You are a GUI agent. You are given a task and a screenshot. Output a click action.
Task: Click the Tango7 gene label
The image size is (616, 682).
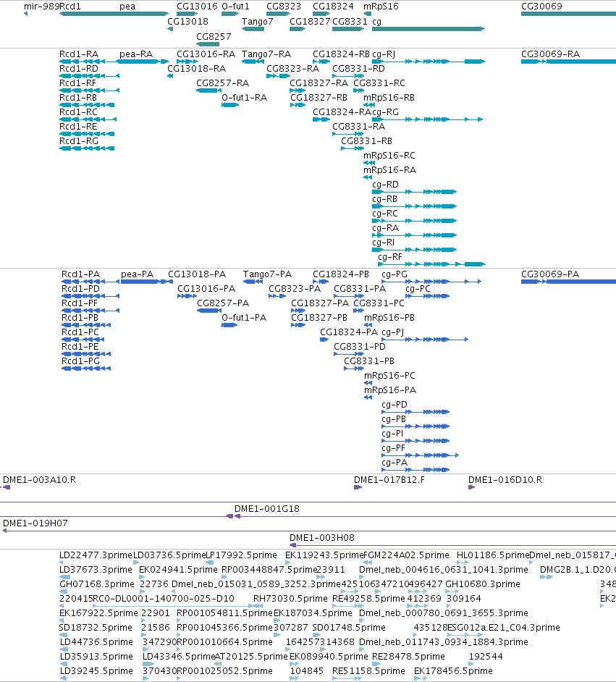click(x=258, y=21)
